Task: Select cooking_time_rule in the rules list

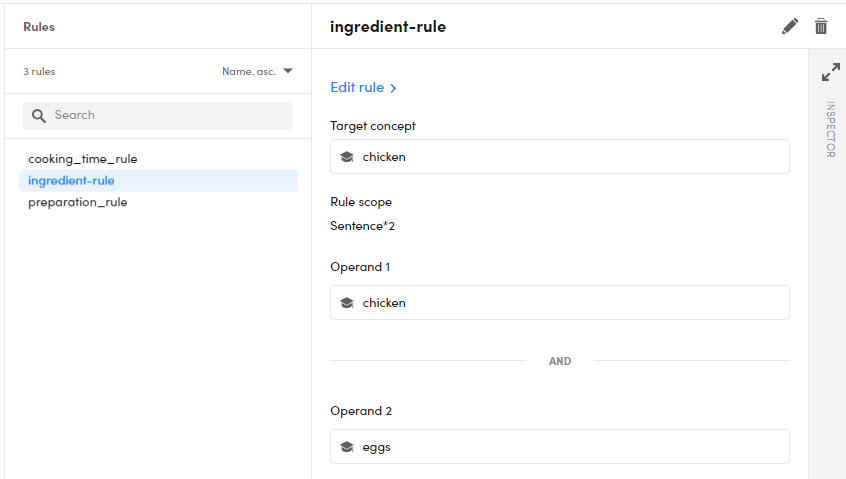Action: pos(83,159)
